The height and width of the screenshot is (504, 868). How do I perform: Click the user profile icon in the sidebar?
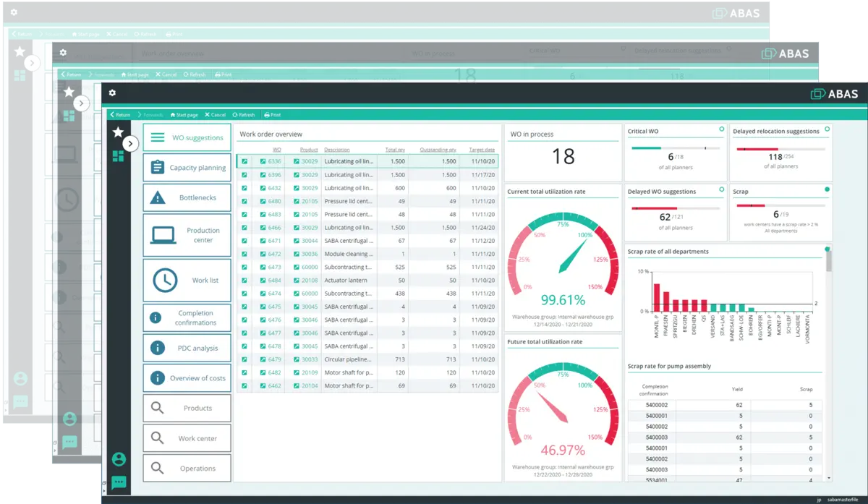tap(119, 458)
